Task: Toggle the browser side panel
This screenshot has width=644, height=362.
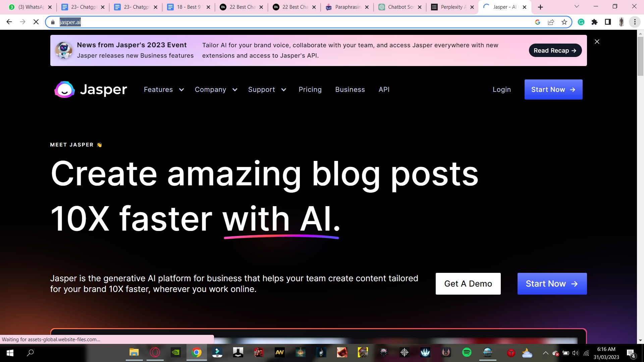Action: pyautogui.click(x=608, y=22)
